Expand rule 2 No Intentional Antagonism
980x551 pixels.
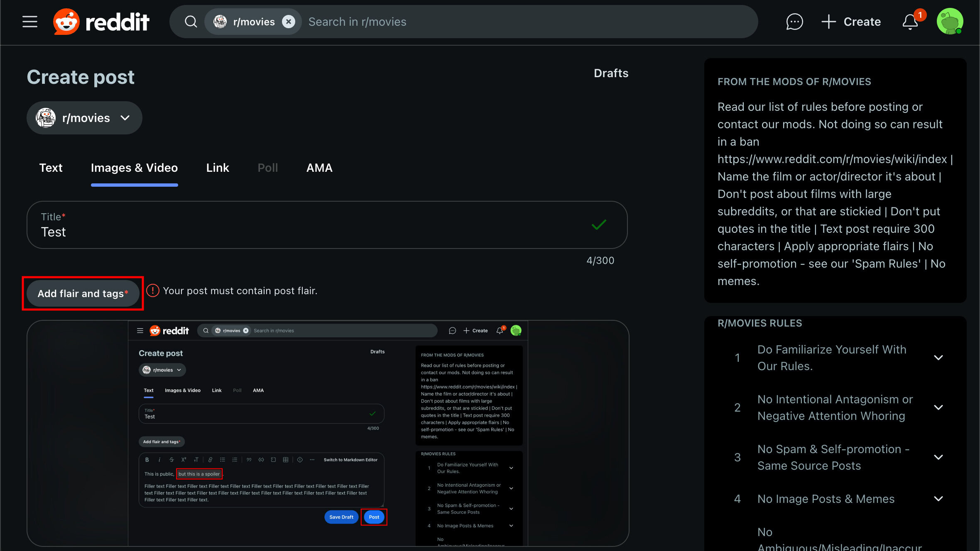coord(938,407)
